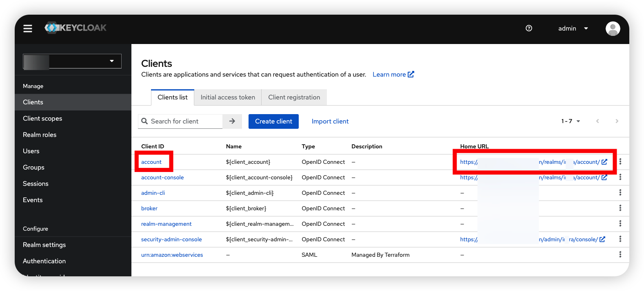Open kebab menu for admin-cli row
The image size is (644, 291).
coord(620,193)
